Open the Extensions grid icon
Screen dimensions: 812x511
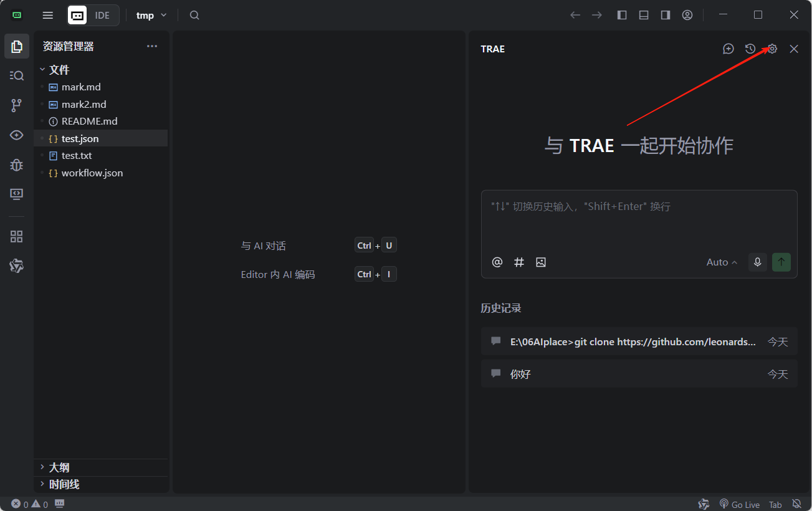click(17, 237)
